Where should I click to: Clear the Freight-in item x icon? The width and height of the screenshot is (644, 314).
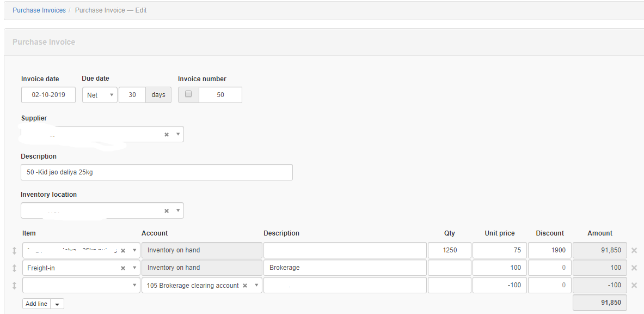pyautogui.click(x=123, y=268)
